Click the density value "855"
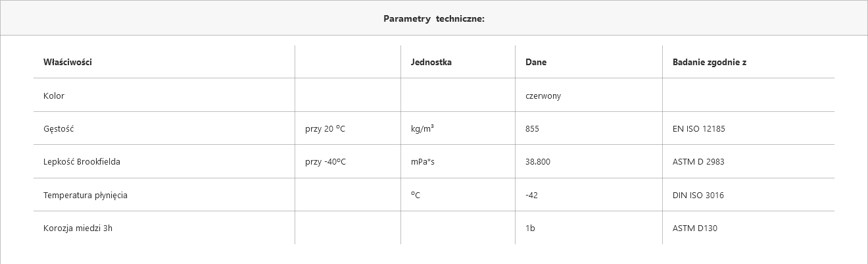Screen dimensions: 868x264 click(532, 129)
